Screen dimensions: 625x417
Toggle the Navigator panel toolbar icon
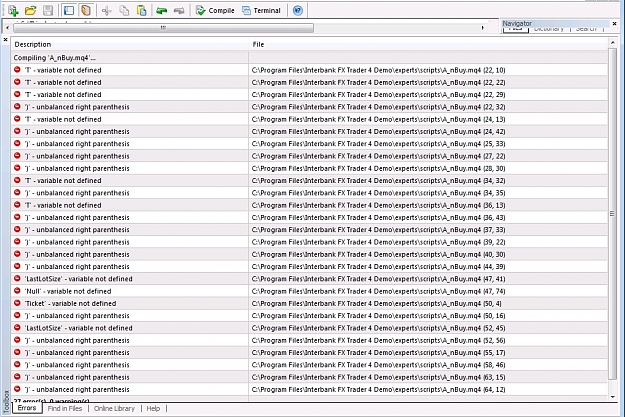coord(69,10)
